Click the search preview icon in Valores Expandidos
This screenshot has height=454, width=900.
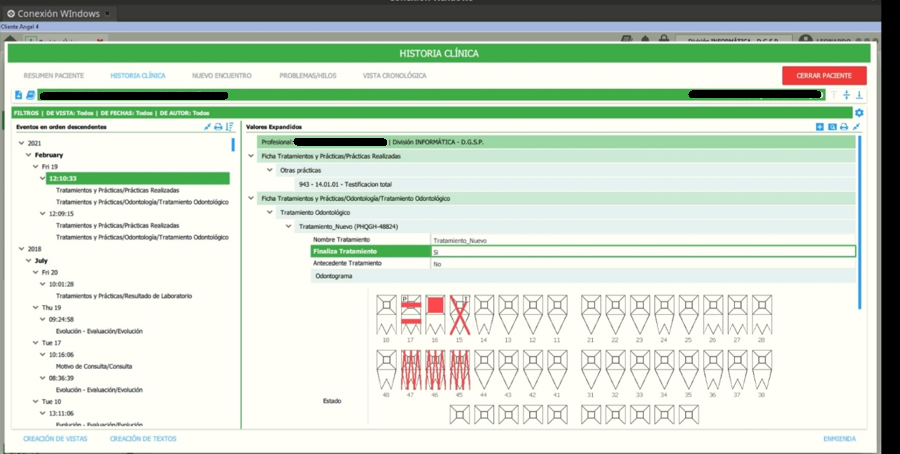point(832,127)
